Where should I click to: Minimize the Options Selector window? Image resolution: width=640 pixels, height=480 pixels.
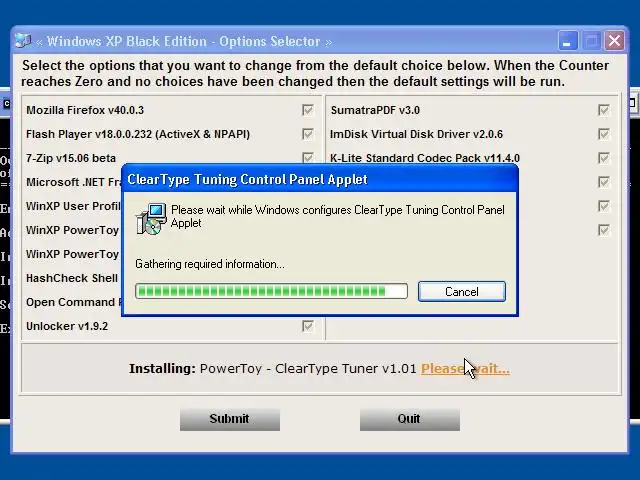(567, 41)
